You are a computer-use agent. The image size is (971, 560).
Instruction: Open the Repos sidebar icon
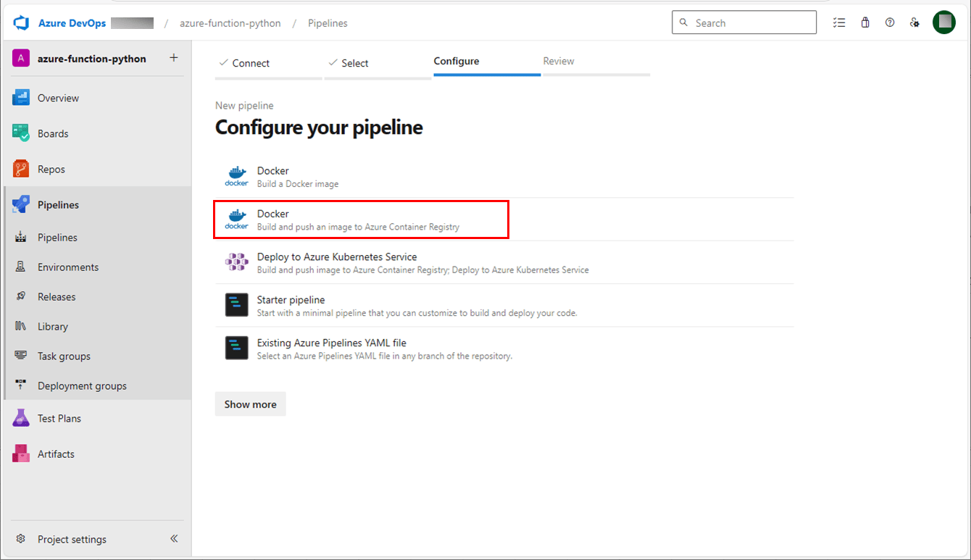(x=20, y=169)
